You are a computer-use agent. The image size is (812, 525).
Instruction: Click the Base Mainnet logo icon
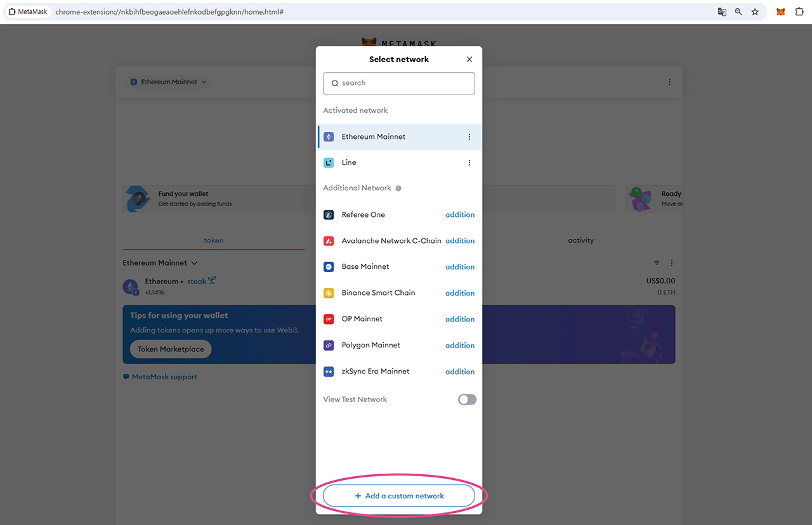329,267
